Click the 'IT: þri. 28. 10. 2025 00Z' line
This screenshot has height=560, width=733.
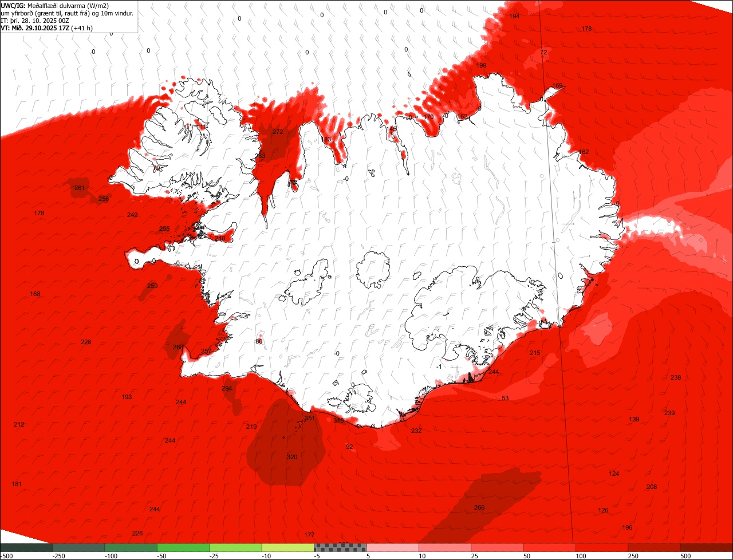[36, 21]
